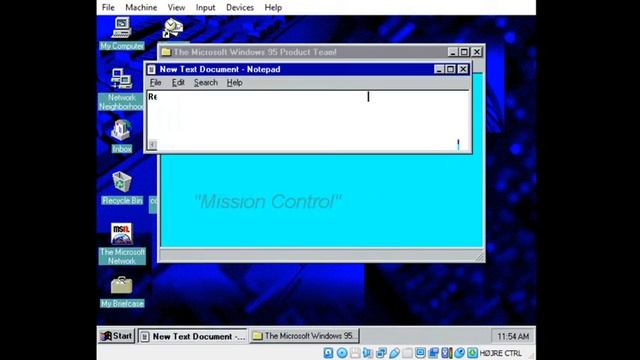Screen dimensions: 640x360
Task: Open Notepad's Edit menu
Action: 178,82
